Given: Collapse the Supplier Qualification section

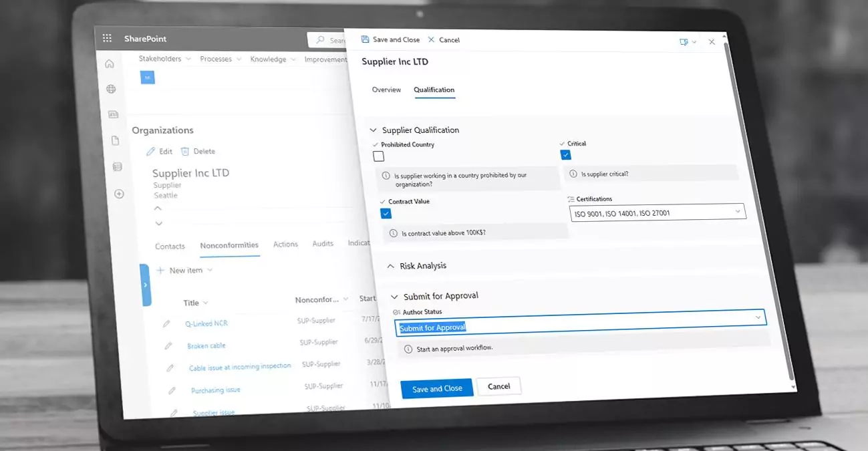Looking at the screenshot, I should click(373, 130).
